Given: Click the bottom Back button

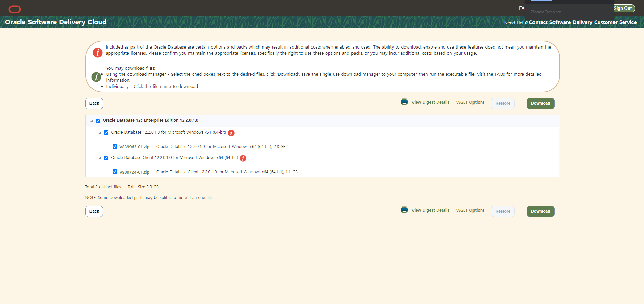Looking at the screenshot, I should point(94,211).
